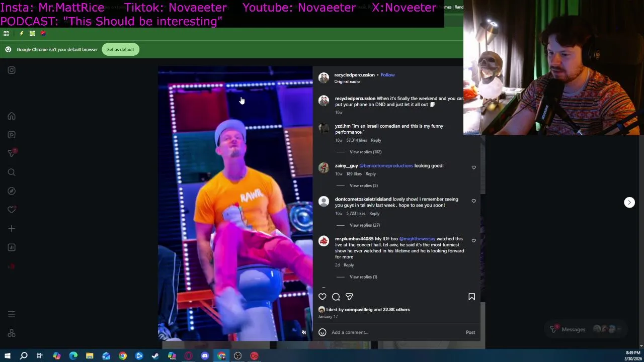This screenshot has height=362, width=644.
Task: Open the @mightbeweejay mention
Action: (x=417, y=239)
